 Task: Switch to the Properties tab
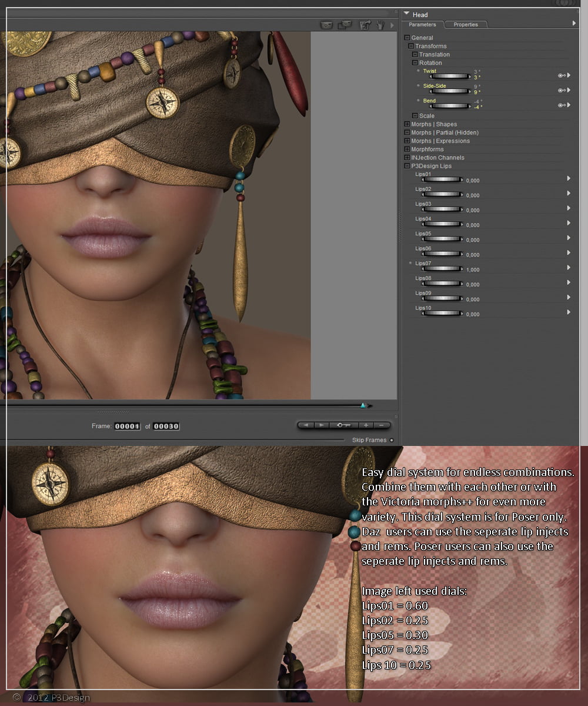coord(466,25)
